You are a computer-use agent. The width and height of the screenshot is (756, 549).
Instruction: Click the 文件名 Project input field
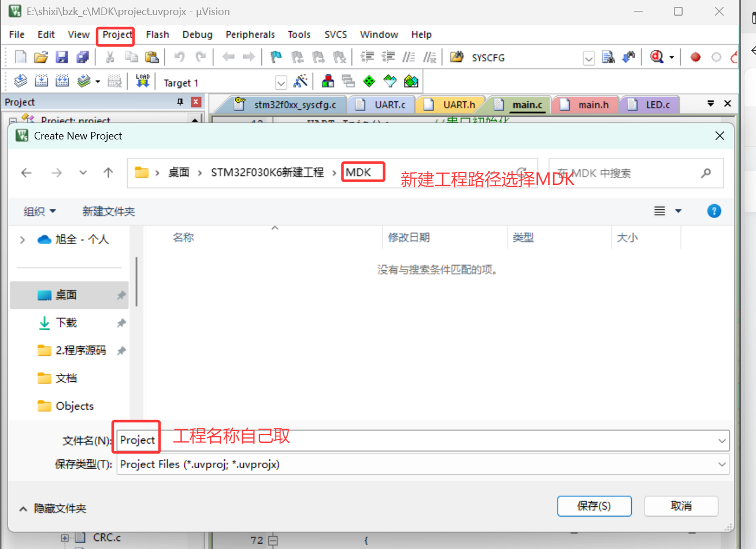(423, 440)
